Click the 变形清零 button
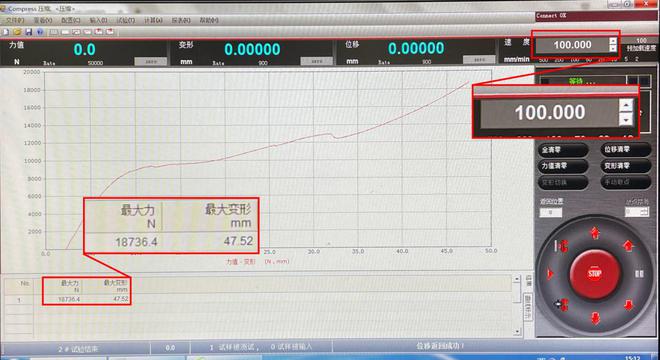 (625, 166)
